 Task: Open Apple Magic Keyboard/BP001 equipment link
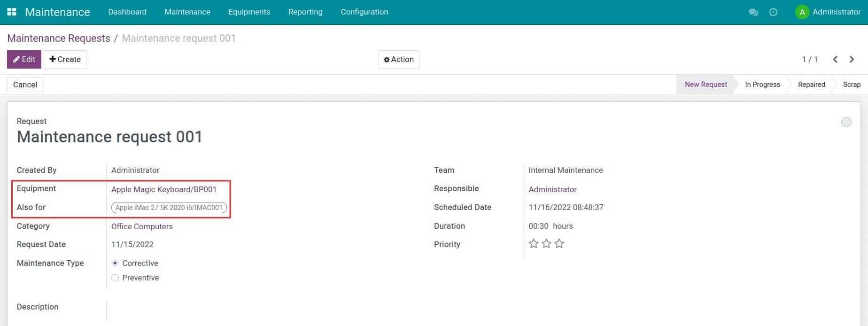pyautogui.click(x=164, y=189)
